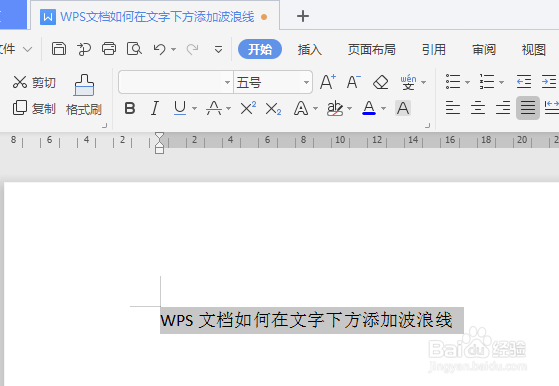Open clipboard group dialog launcher
The width and height of the screenshot is (559, 386).
pyautogui.click(x=104, y=125)
